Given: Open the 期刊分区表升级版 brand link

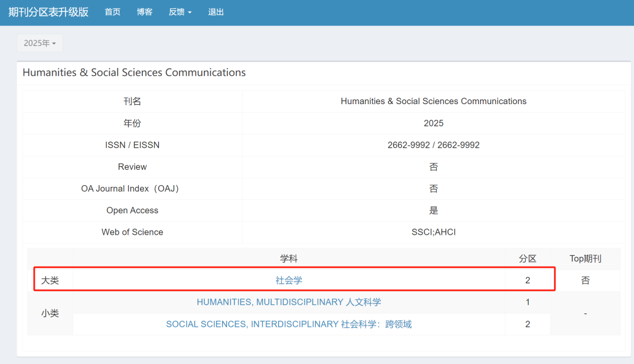Looking at the screenshot, I should click(48, 12).
